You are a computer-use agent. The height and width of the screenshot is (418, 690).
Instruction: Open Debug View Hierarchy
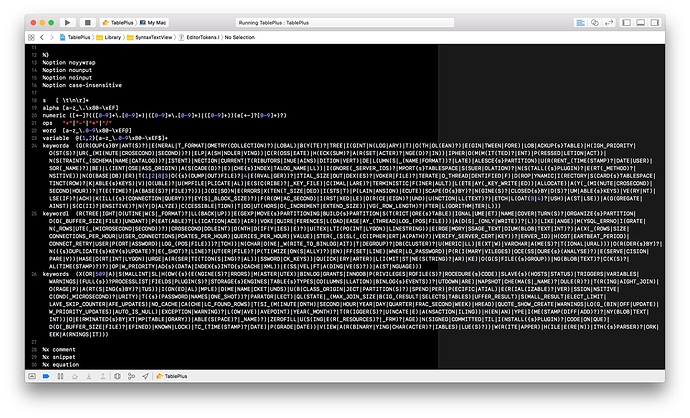[x=117, y=376]
